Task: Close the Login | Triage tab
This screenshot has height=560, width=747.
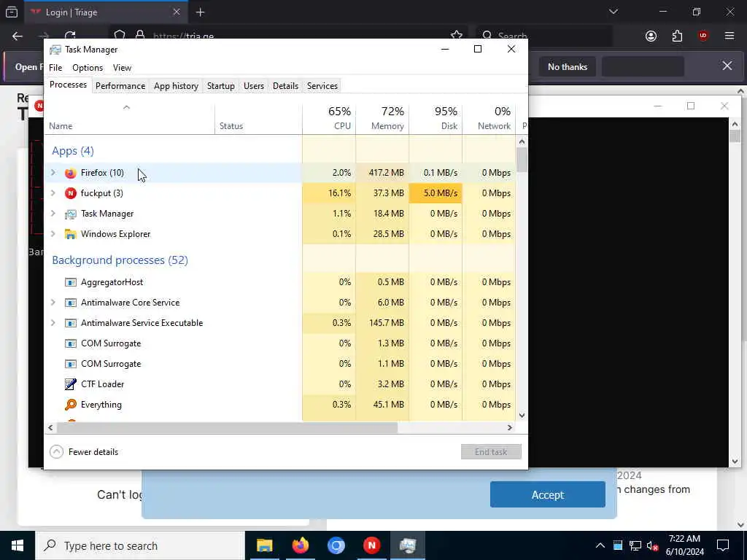Action: (177, 12)
